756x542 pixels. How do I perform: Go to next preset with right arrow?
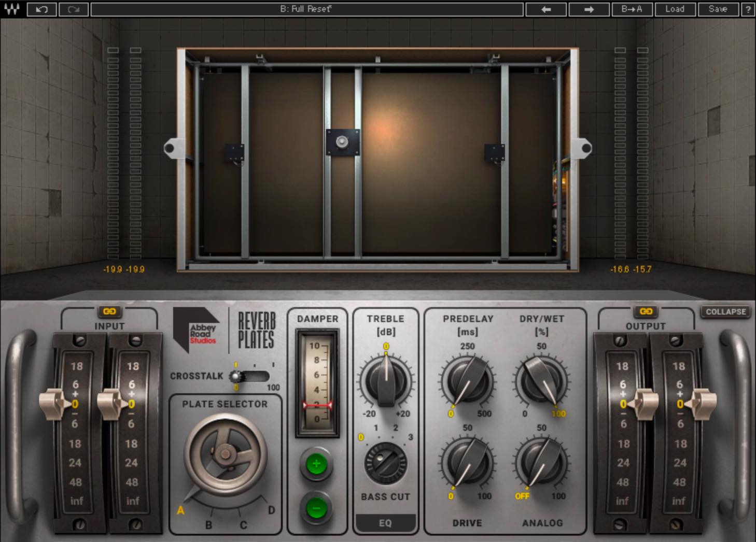589,9
